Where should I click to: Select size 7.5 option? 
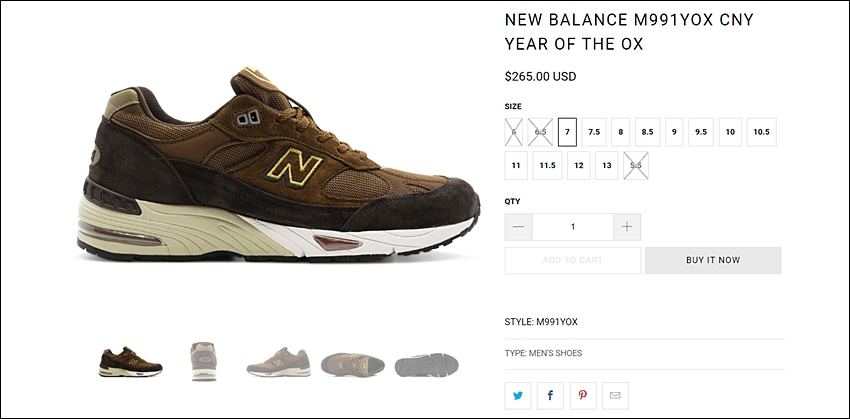[594, 132]
